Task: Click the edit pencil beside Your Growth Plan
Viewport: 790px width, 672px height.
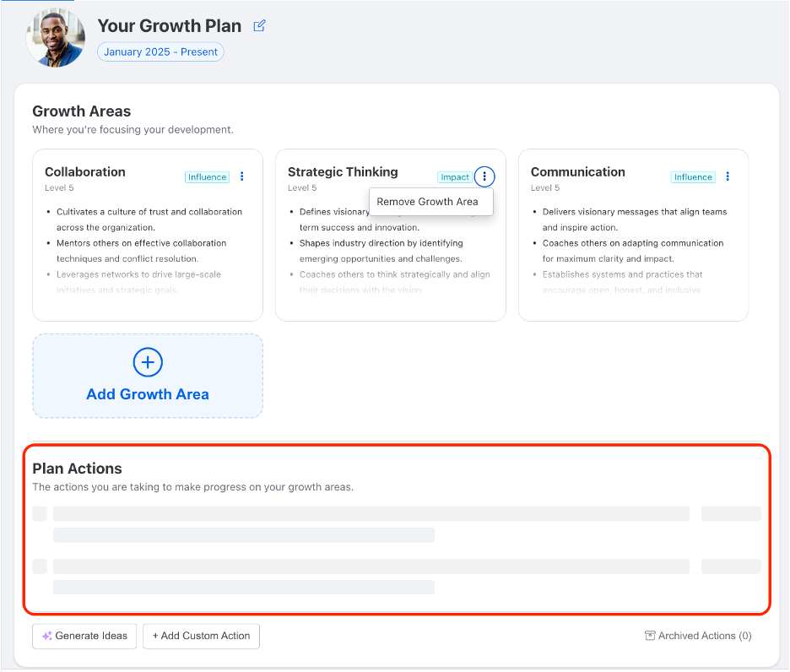Action: point(260,26)
